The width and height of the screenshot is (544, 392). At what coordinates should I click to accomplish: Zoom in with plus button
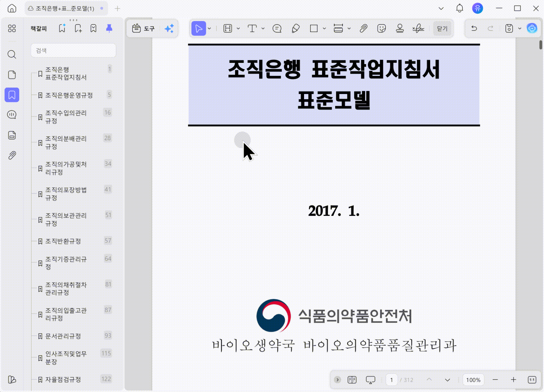[514, 380]
